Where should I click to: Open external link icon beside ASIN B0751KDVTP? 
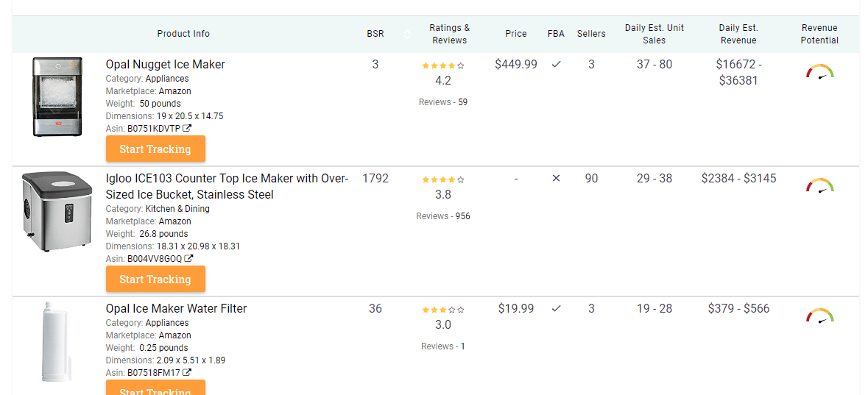(x=188, y=128)
